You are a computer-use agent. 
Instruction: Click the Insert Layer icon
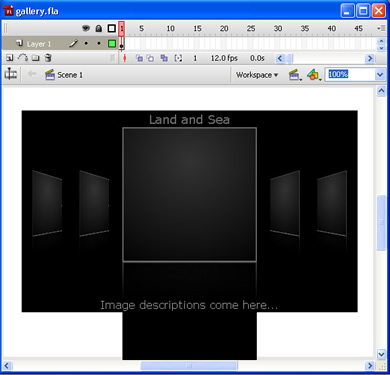[x=9, y=58]
